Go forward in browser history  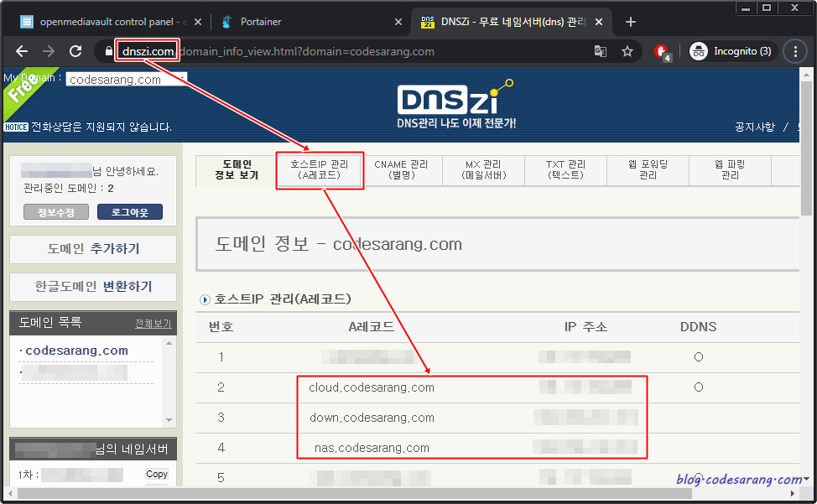(49, 51)
